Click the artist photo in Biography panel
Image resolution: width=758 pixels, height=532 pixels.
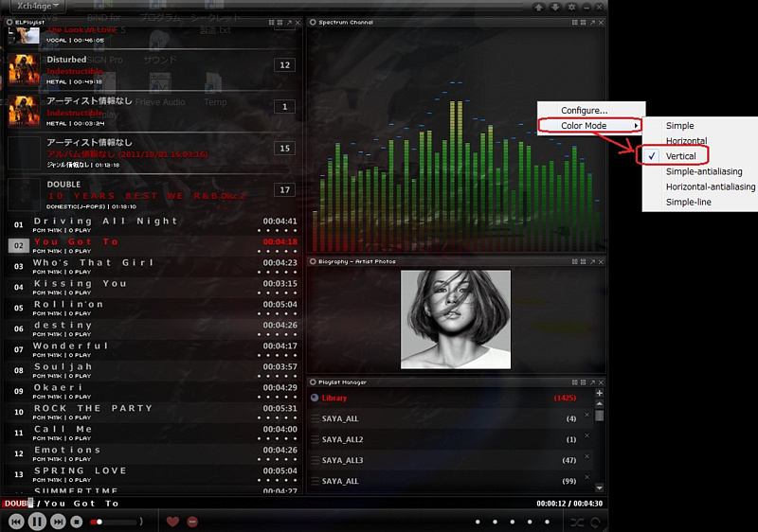(x=456, y=320)
